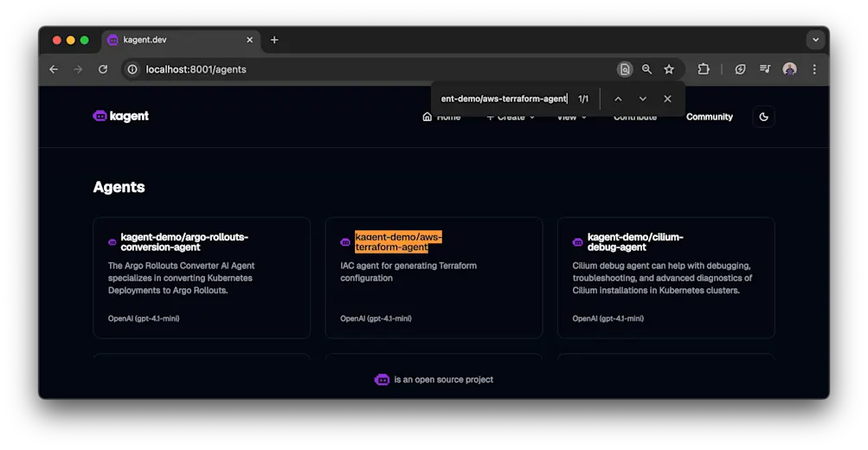868x450 pixels.
Task: Open the cilium-debug-agent card title
Action: (x=635, y=242)
